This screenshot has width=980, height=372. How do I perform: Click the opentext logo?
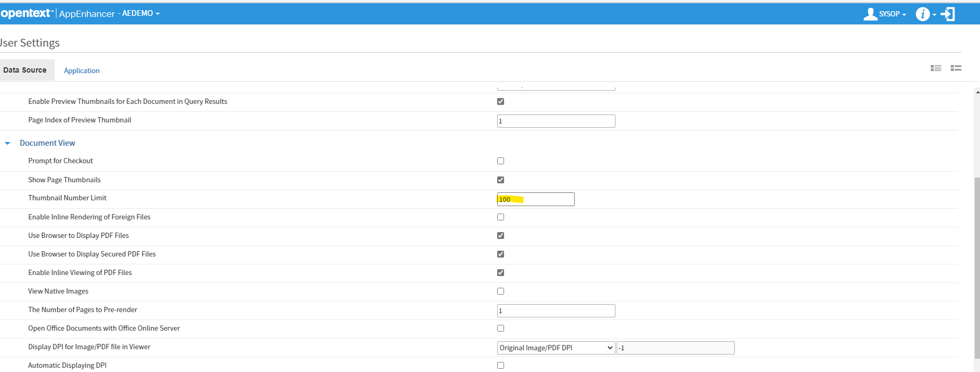(x=25, y=13)
